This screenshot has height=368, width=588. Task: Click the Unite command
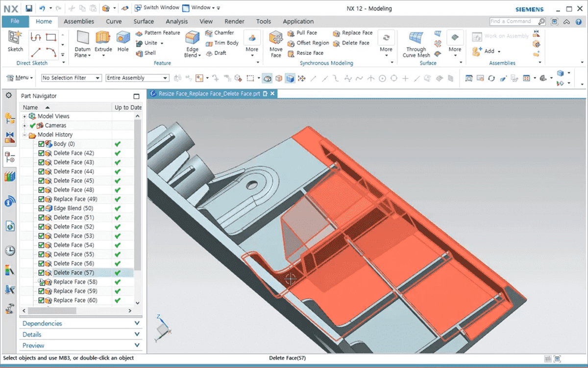point(149,43)
